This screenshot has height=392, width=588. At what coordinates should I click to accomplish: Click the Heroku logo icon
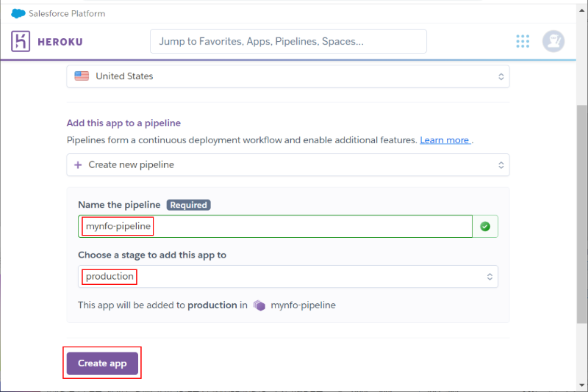click(21, 41)
